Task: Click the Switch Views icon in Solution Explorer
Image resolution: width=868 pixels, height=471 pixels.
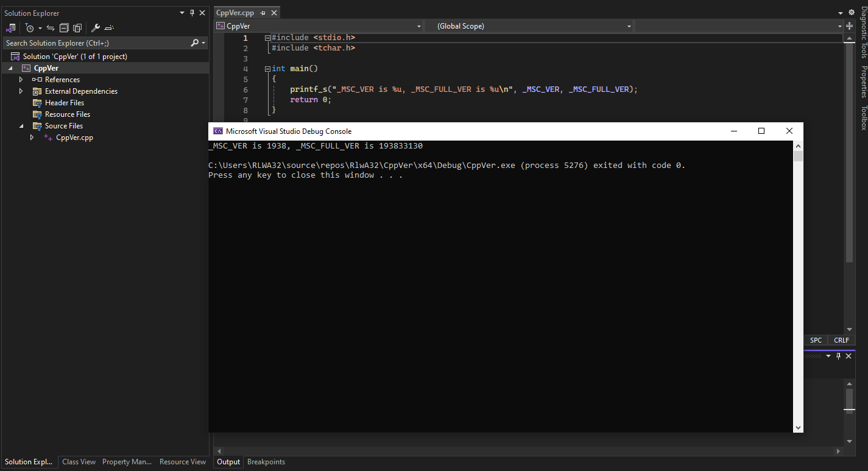Action: pos(12,28)
